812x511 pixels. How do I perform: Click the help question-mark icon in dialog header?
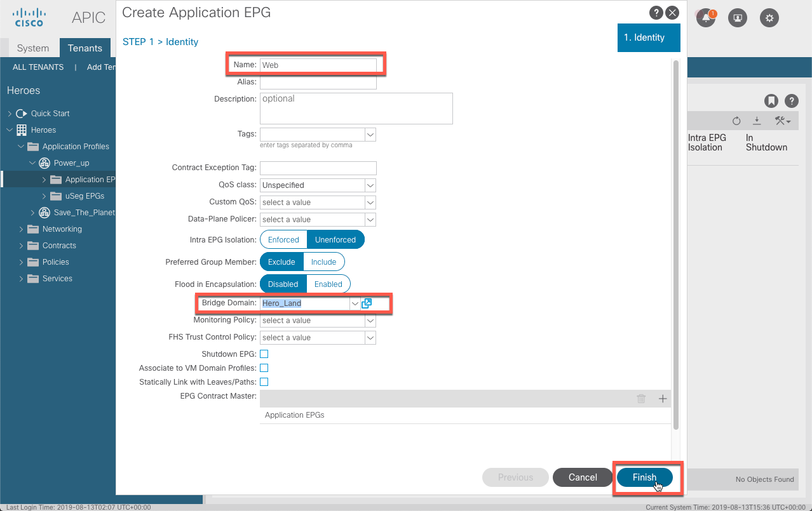tap(656, 12)
